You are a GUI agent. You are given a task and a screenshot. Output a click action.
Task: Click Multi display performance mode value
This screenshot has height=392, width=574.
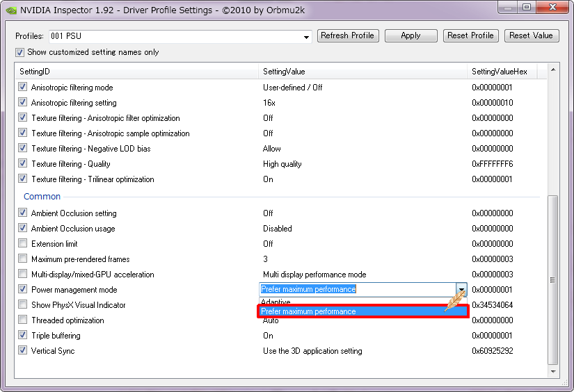[x=314, y=275]
